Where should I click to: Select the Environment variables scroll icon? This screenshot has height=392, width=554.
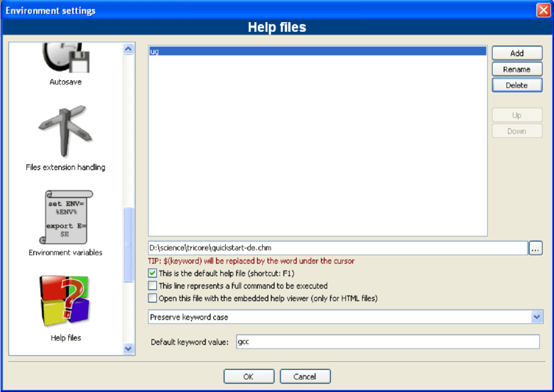tap(66, 217)
